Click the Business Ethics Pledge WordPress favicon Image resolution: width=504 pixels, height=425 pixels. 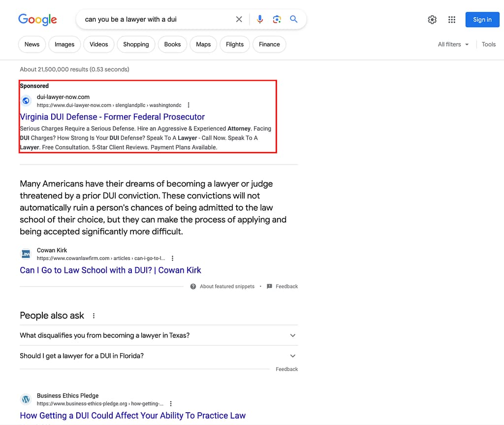26,399
